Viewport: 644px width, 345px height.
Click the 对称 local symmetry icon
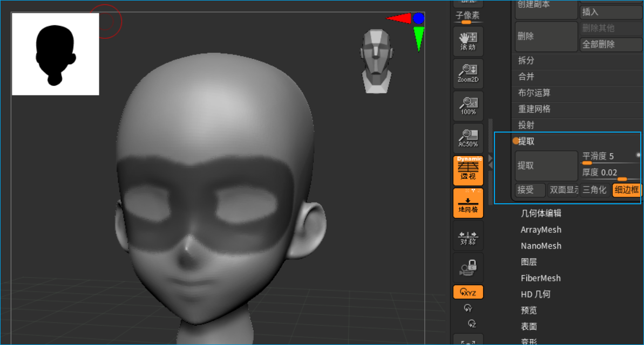point(468,236)
